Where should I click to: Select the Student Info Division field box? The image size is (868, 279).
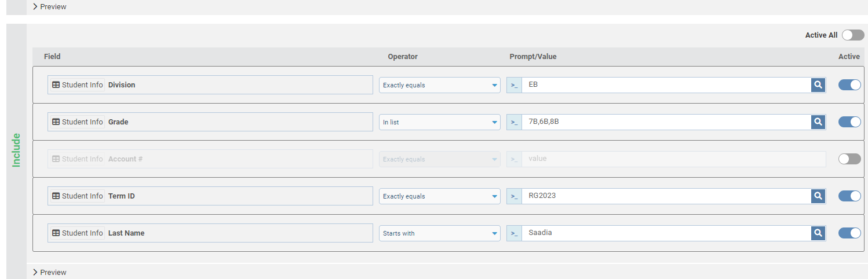click(x=210, y=85)
